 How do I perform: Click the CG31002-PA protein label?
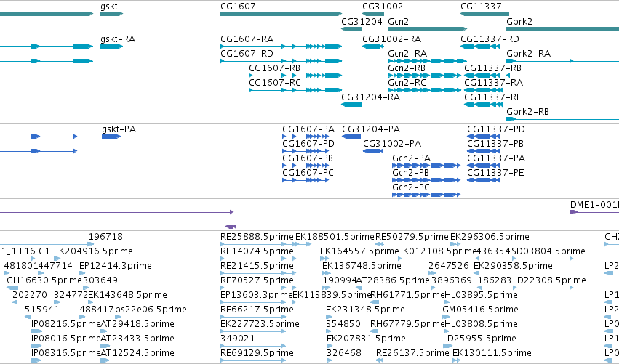[392, 144]
